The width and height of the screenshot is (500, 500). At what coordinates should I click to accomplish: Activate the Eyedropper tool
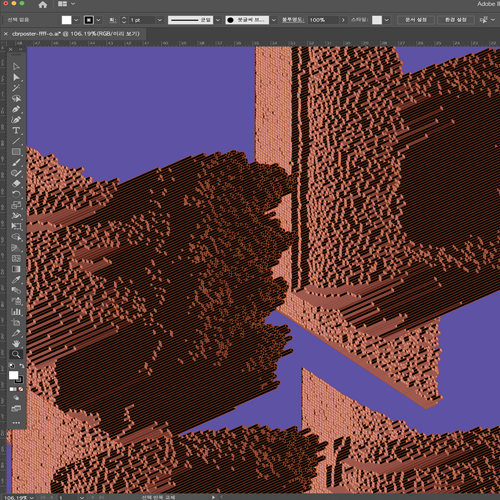tap(16, 280)
